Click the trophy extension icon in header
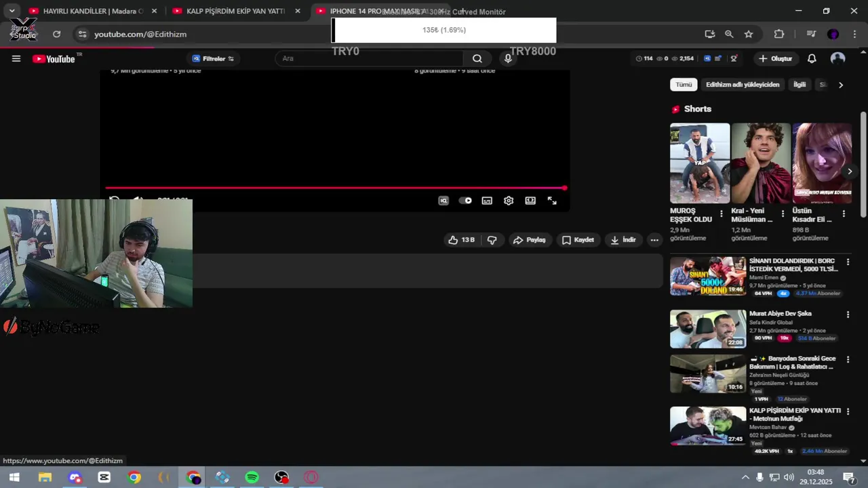 [734, 58]
